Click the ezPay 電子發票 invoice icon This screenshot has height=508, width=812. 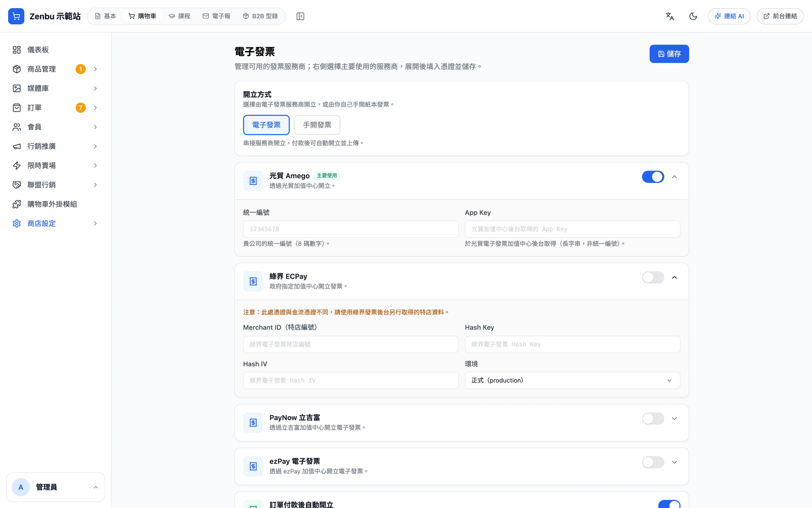(253, 466)
